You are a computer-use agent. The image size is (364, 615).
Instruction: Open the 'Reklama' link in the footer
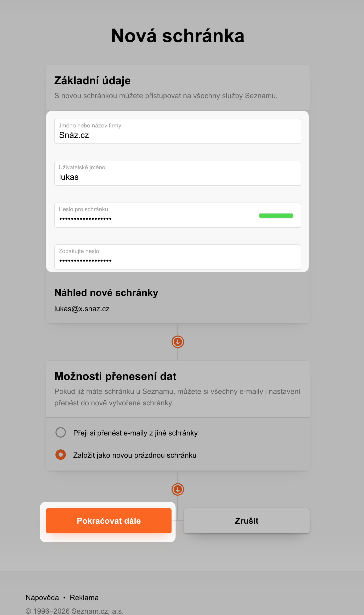click(x=84, y=598)
